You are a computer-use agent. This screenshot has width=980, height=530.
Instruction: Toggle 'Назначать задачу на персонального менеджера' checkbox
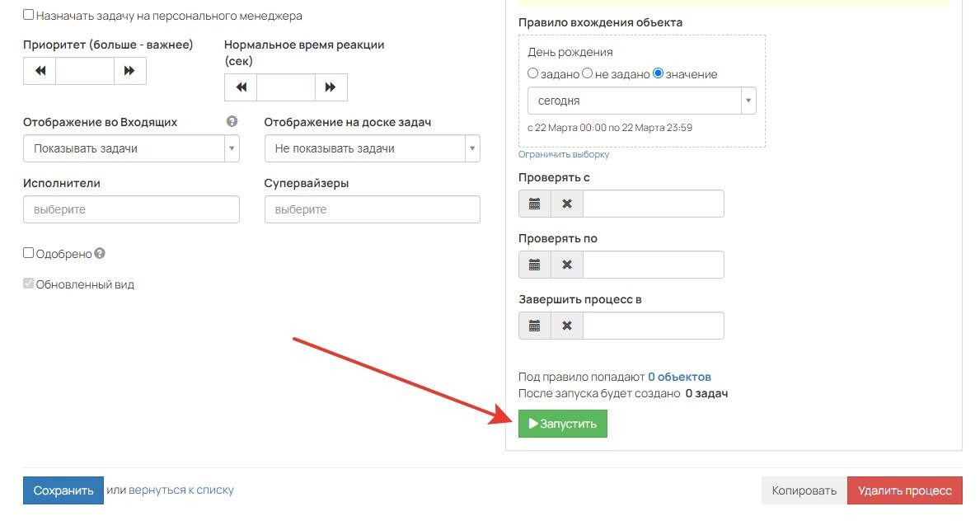click(x=28, y=14)
